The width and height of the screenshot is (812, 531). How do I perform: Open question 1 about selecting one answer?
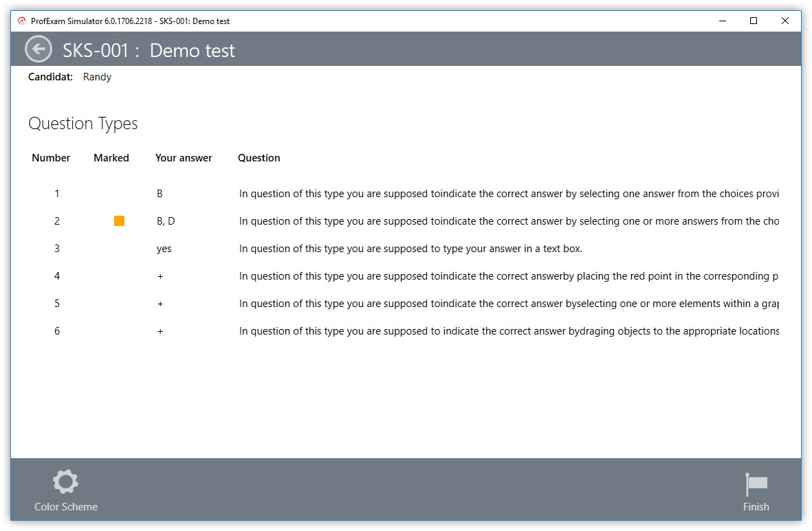[508, 194]
